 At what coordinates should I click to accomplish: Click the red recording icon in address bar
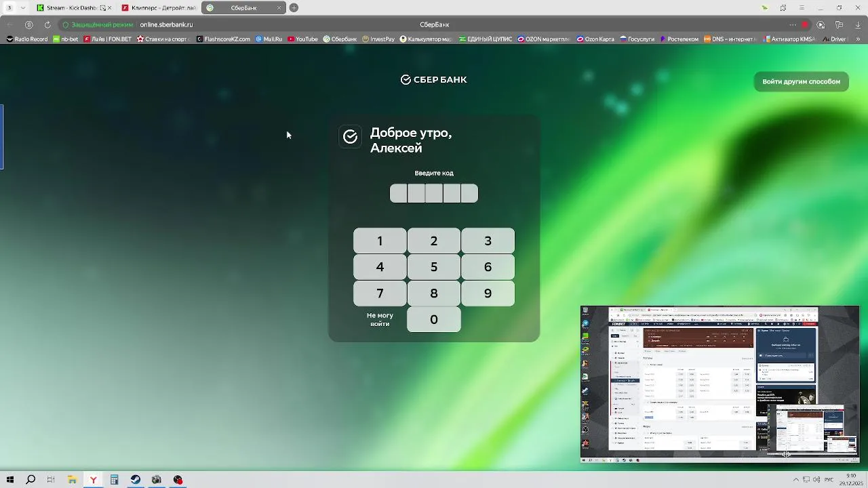(805, 24)
